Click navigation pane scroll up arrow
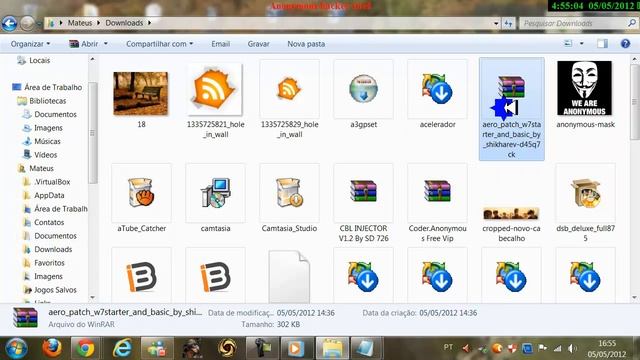Screen dimensions: 640x360 92,60
